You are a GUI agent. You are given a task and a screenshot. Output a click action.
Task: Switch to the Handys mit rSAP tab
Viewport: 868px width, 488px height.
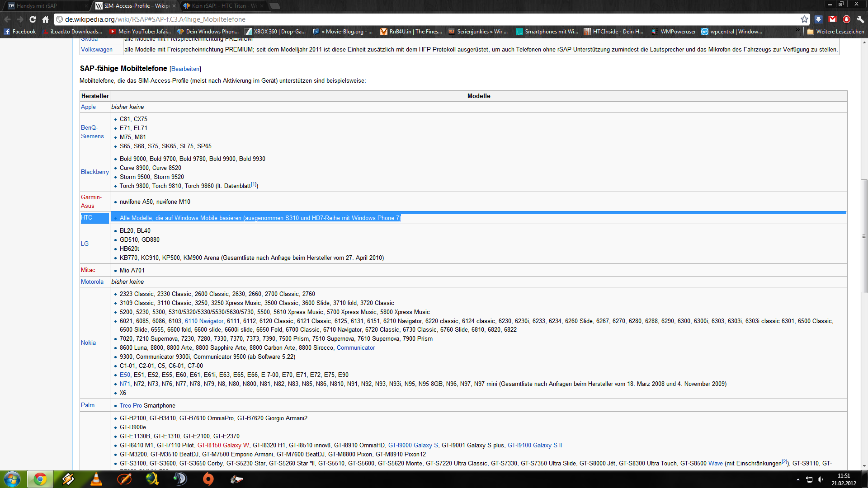(x=45, y=6)
